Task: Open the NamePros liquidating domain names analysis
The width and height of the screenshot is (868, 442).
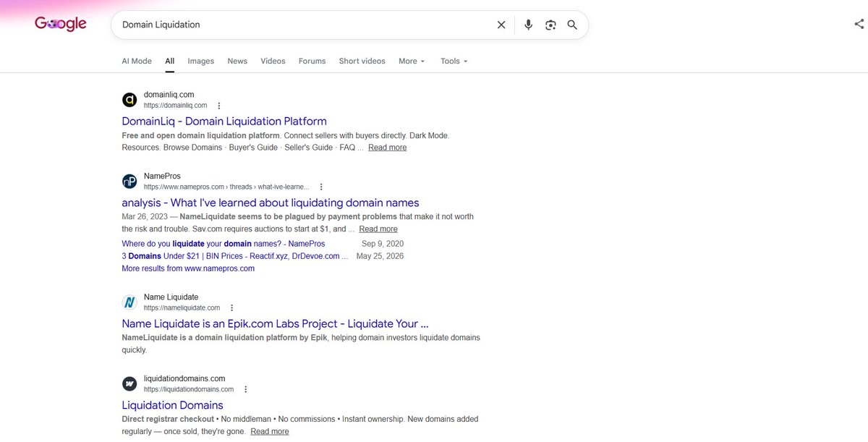Action: [271, 203]
